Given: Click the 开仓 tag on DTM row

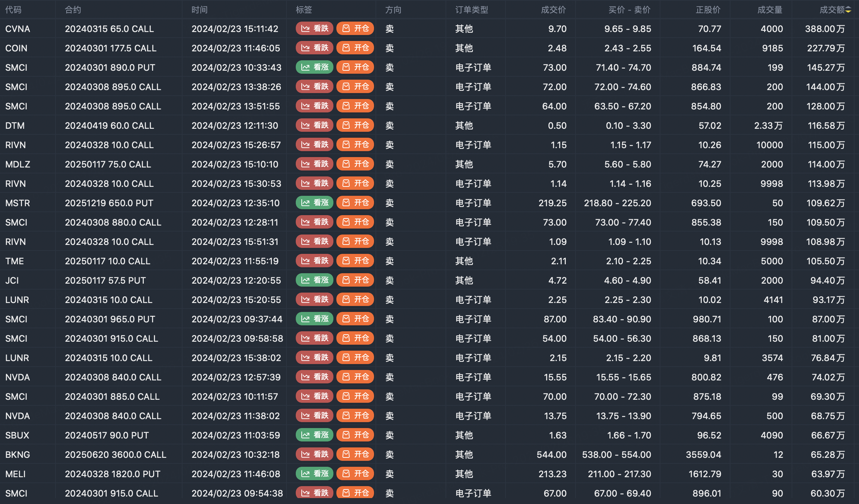Looking at the screenshot, I should [355, 125].
